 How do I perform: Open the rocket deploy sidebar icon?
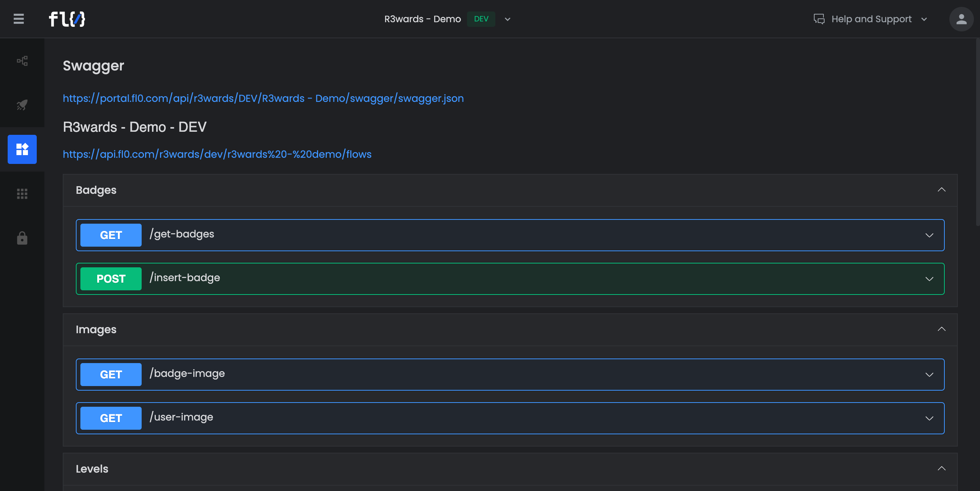click(22, 105)
